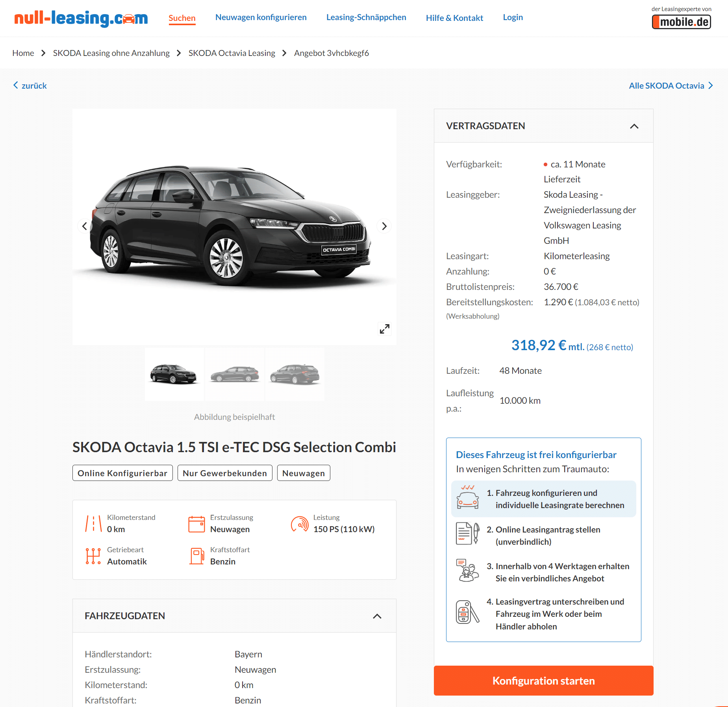Open the Hilfe & Kontakt page

454,18
